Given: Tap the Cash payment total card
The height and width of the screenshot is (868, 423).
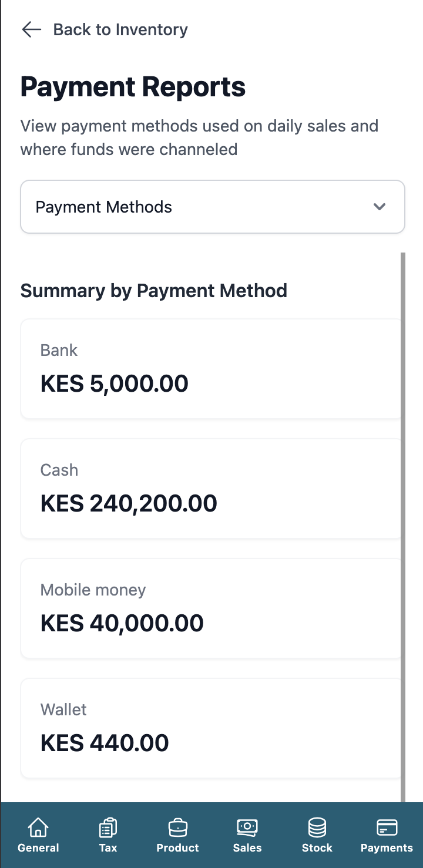Looking at the screenshot, I should [211, 489].
